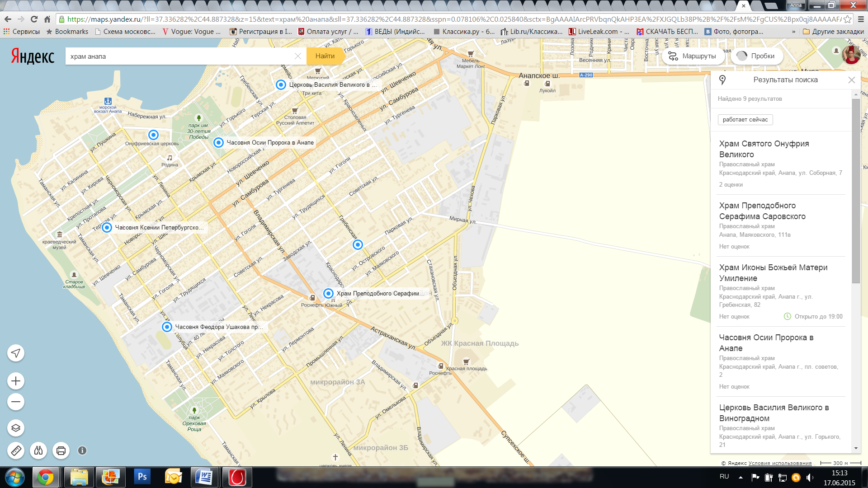Click the volume speaker tray icon

coord(809,477)
